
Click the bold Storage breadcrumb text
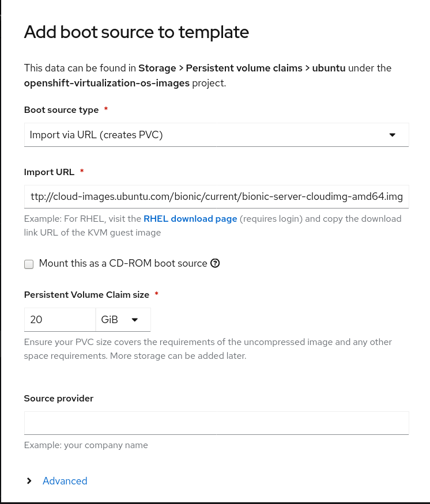(x=157, y=67)
